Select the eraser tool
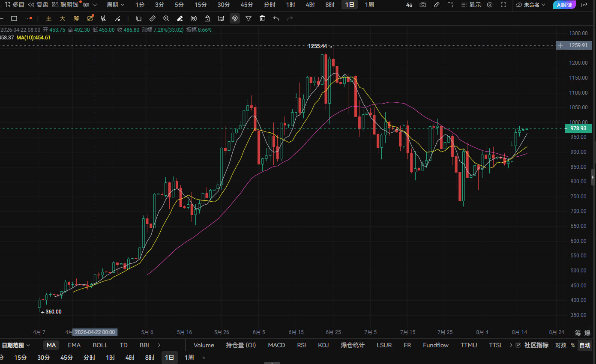This screenshot has height=364, width=596. click(x=180, y=18)
